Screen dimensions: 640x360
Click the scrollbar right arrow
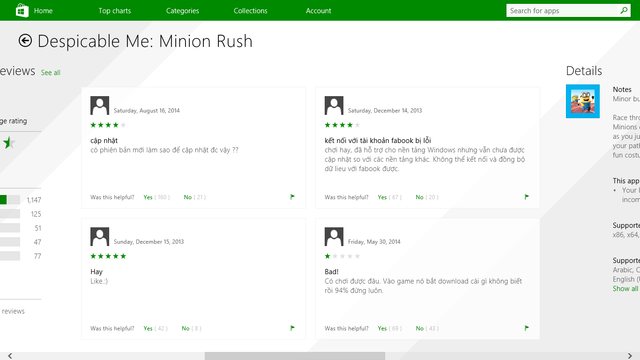pyautogui.click(x=630, y=356)
